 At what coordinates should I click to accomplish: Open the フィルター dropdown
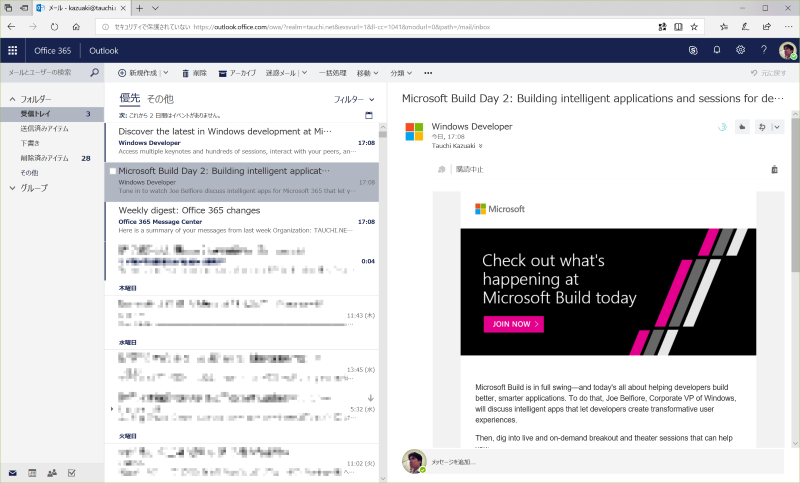[x=354, y=99]
